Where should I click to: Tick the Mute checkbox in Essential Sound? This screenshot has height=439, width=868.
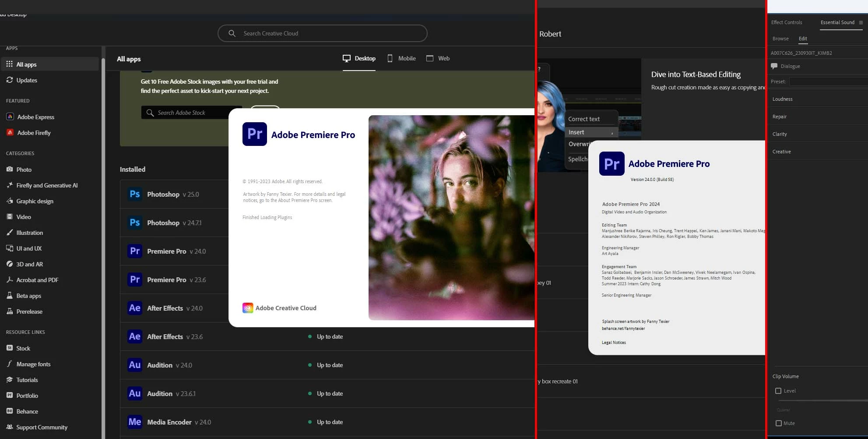point(778,423)
